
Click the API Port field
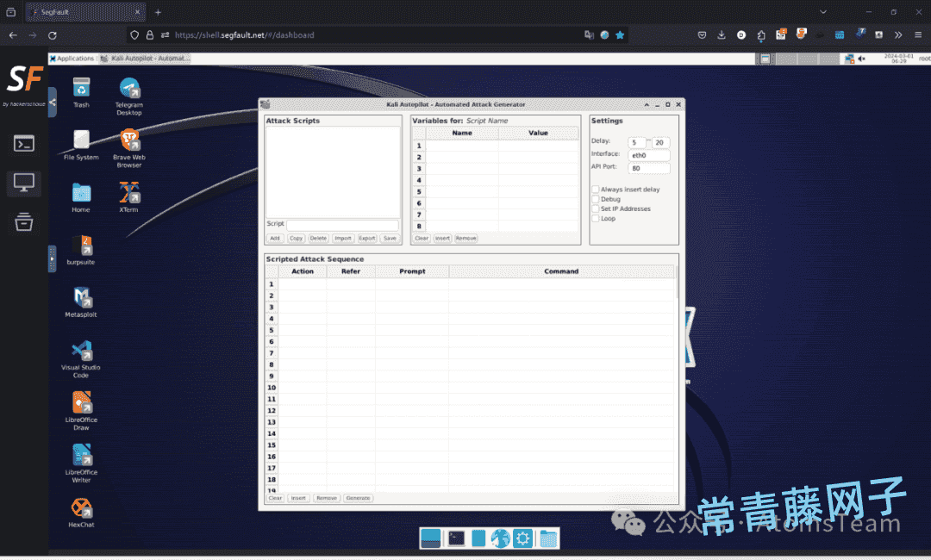[x=649, y=169]
